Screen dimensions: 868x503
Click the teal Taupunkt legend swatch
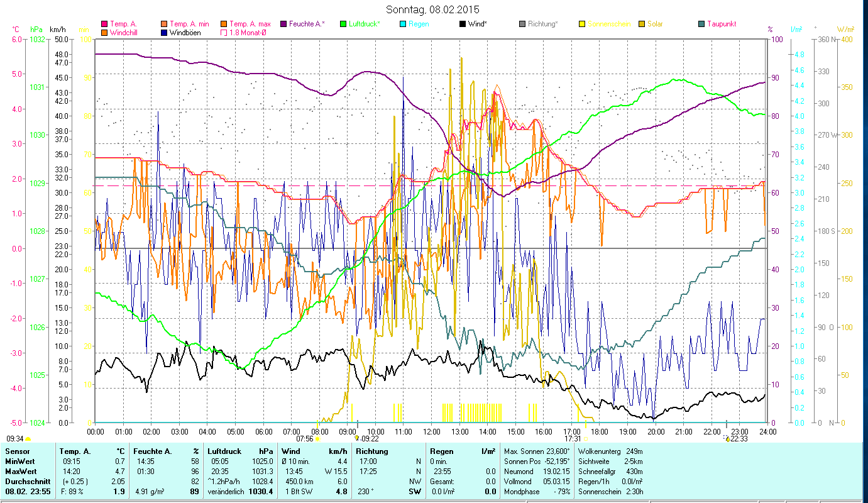(x=701, y=24)
